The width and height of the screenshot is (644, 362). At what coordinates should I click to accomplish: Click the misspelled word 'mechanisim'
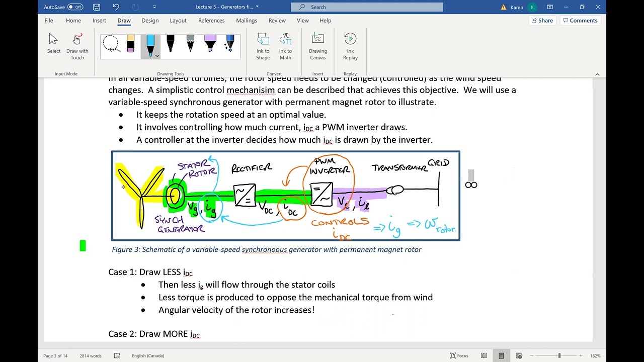tap(251, 90)
